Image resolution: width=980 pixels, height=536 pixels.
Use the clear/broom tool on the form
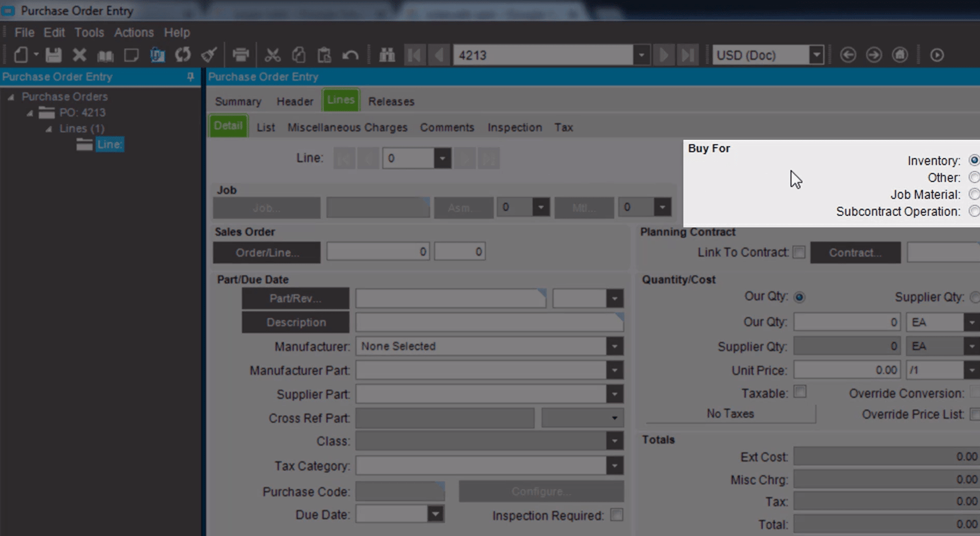[x=210, y=54]
